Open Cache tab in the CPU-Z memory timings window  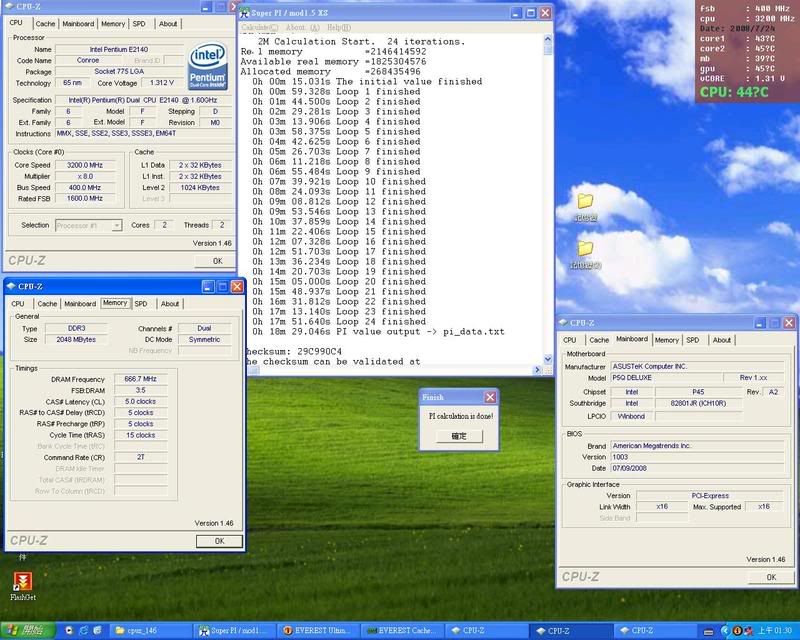pyautogui.click(x=47, y=304)
